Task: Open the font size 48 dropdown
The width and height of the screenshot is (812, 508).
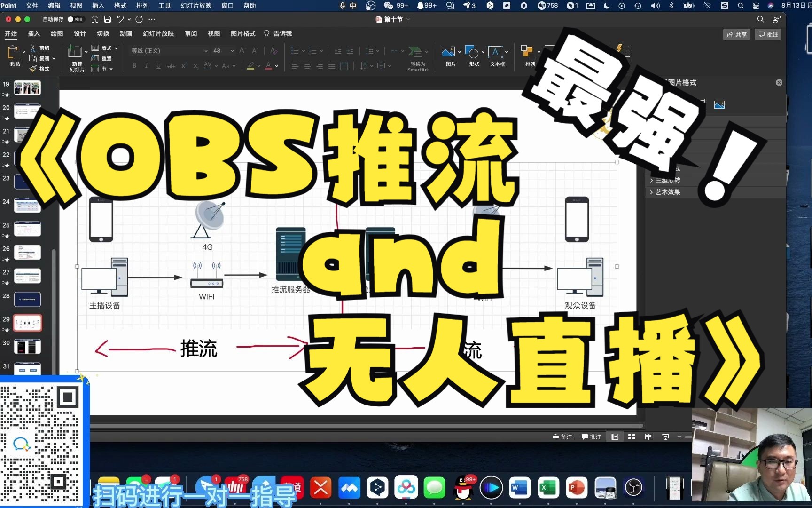Action: (232, 50)
